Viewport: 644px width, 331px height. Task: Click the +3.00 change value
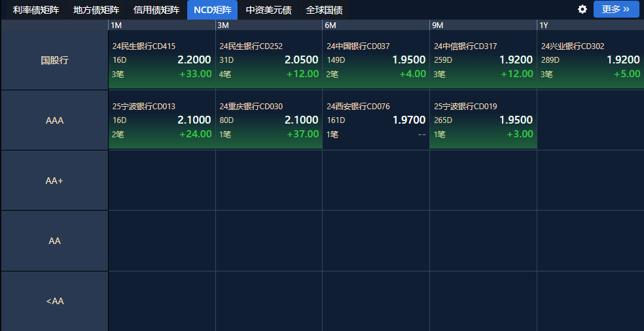tap(520, 134)
